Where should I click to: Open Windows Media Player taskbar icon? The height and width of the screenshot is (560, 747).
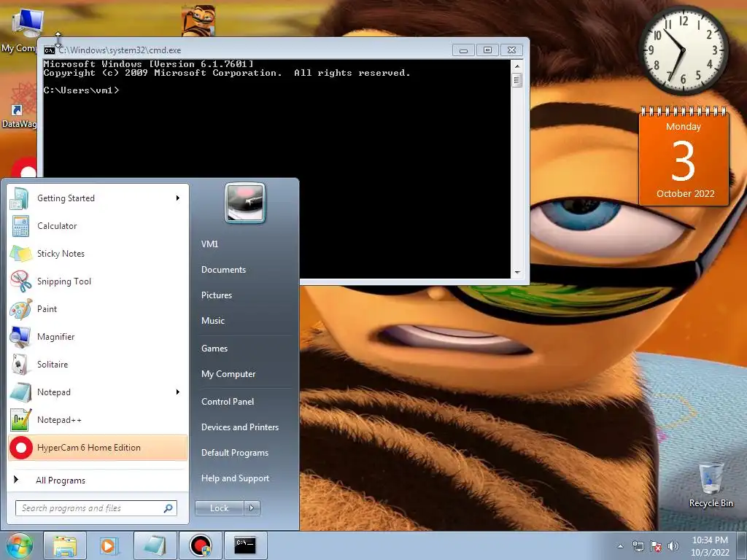[x=109, y=545]
